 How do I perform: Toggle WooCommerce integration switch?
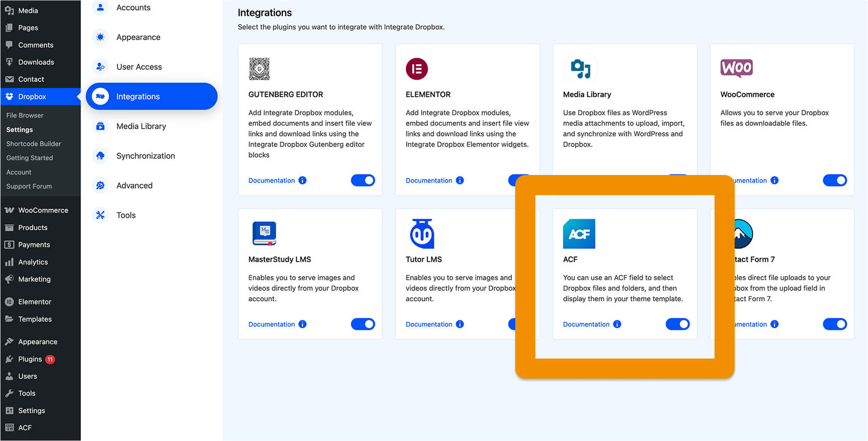tap(835, 180)
